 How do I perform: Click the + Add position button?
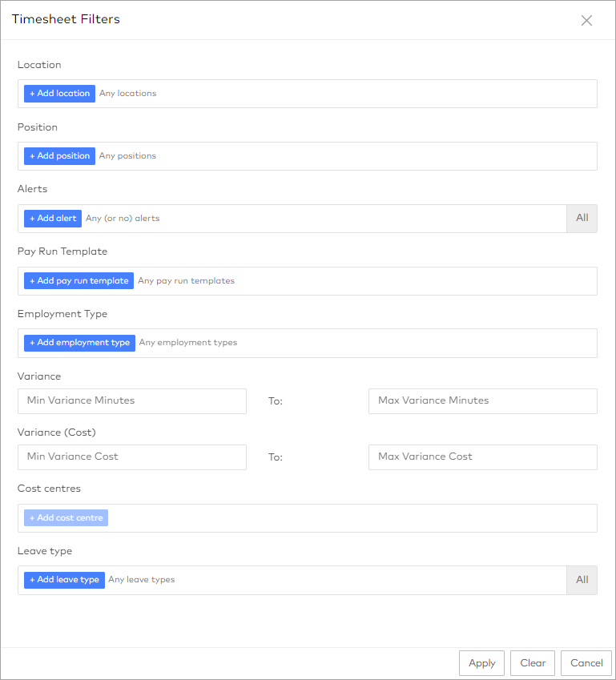[58, 155]
